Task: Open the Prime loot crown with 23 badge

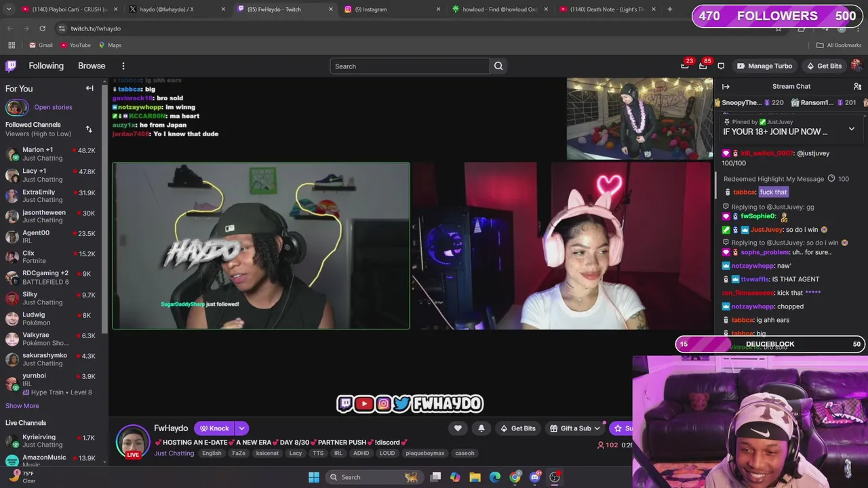Action: click(x=685, y=66)
